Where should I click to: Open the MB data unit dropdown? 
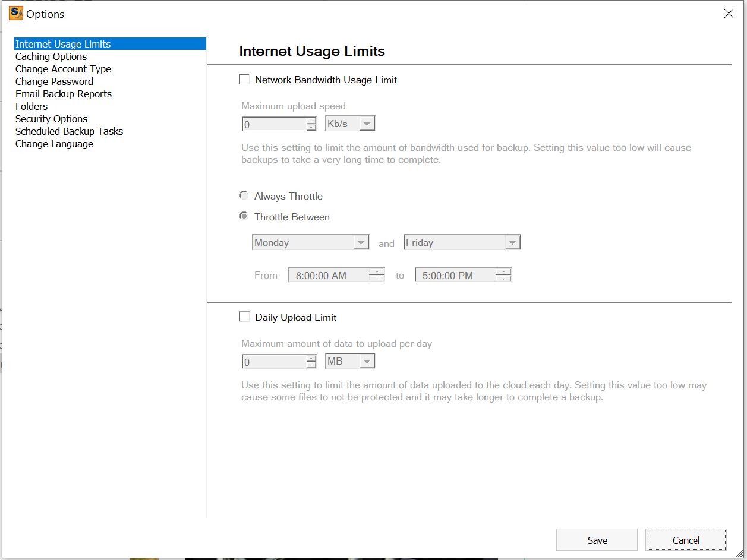[350, 361]
